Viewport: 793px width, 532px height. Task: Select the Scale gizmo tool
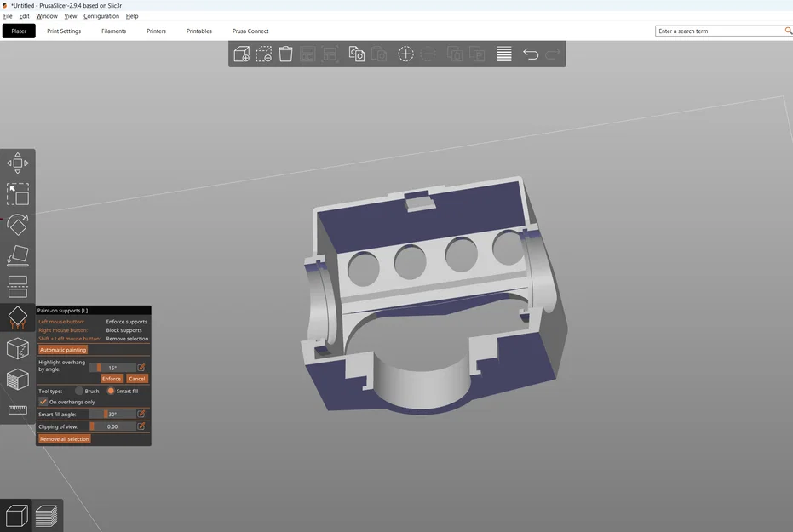(18, 194)
